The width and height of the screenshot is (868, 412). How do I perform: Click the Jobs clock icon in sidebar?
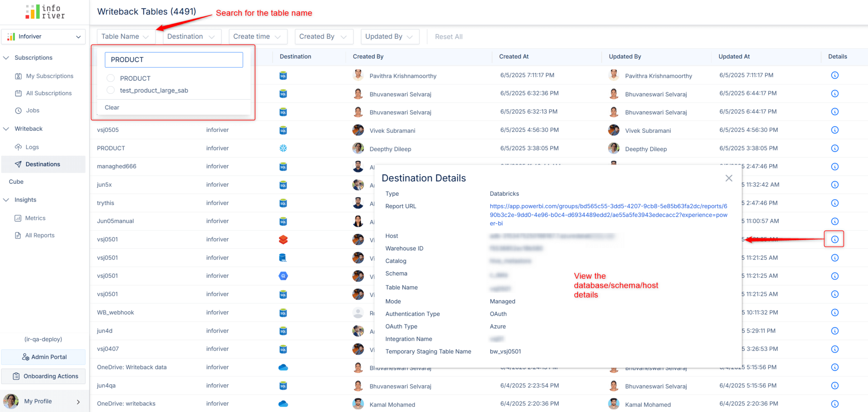pyautogui.click(x=18, y=110)
